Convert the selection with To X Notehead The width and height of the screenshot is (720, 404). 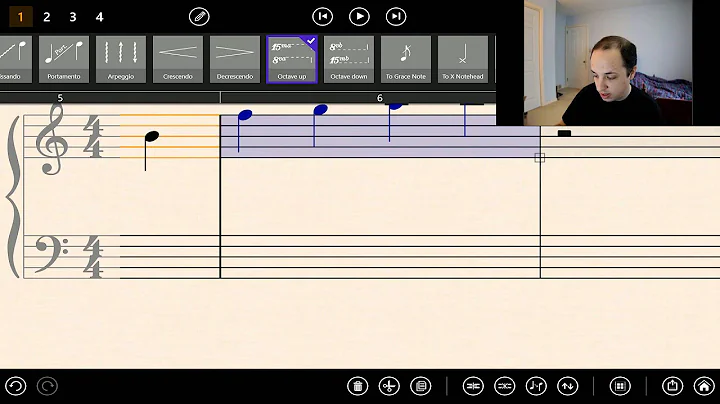coord(462,60)
